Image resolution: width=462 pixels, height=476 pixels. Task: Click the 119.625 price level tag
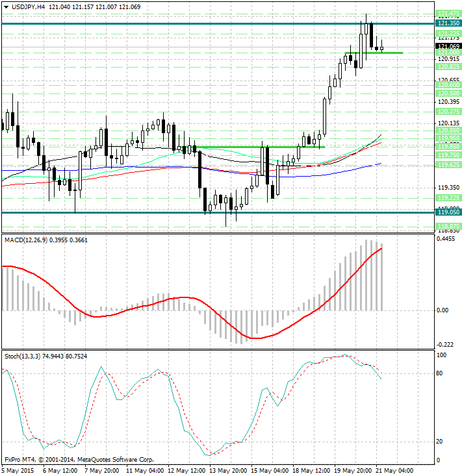click(449, 165)
